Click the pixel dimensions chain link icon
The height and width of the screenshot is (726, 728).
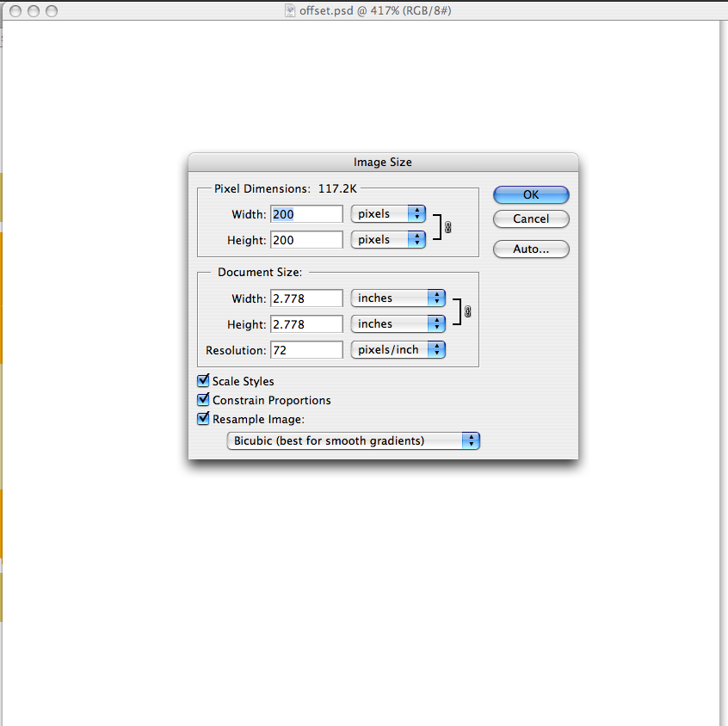(x=448, y=227)
